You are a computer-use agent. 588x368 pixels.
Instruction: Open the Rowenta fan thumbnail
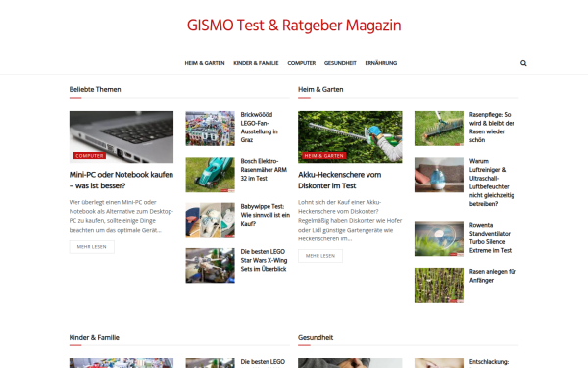[x=439, y=238]
